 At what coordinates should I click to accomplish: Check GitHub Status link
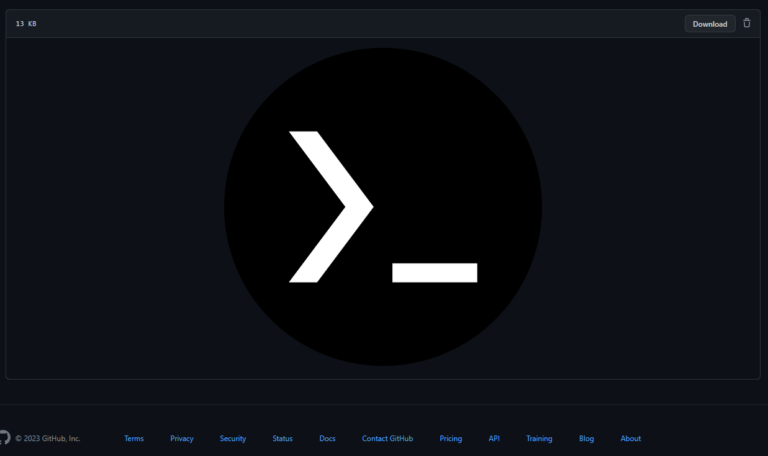point(282,438)
